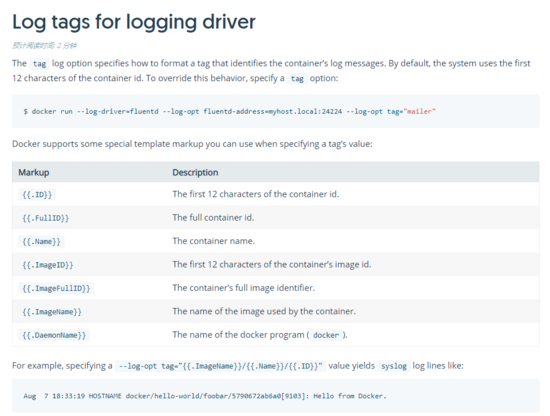Select the {{.ID}} markup code
The image size is (550, 416).
tap(37, 195)
